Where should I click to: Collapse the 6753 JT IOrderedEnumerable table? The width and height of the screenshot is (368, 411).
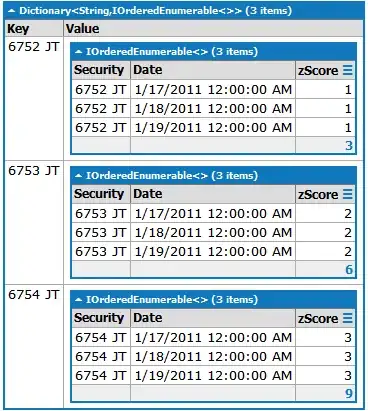point(78,176)
